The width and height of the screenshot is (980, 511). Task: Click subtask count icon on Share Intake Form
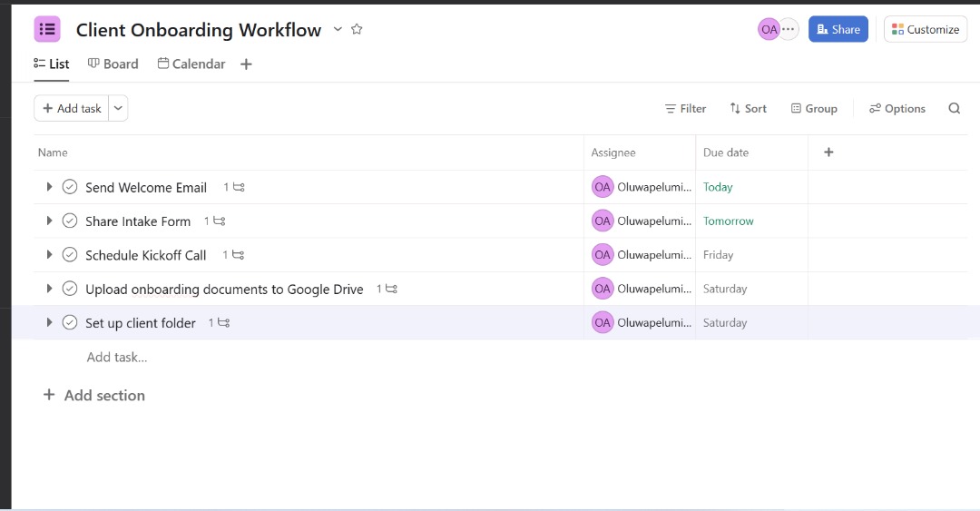click(214, 221)
